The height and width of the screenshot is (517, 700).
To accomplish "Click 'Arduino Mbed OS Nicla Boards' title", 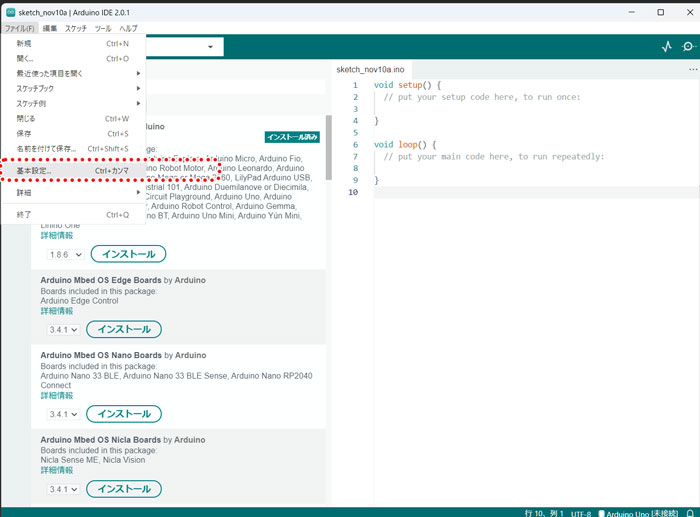I will pyautogui.click(x=100, y=440).
